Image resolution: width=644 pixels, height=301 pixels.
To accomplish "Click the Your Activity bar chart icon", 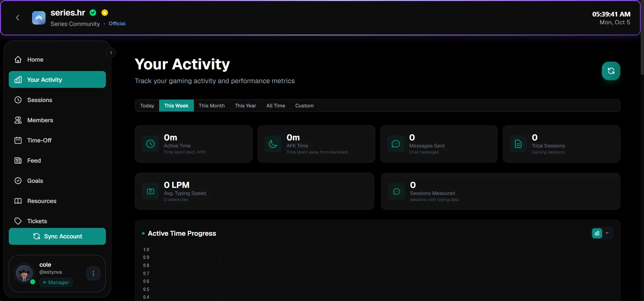I will click(x=18, y=80).
